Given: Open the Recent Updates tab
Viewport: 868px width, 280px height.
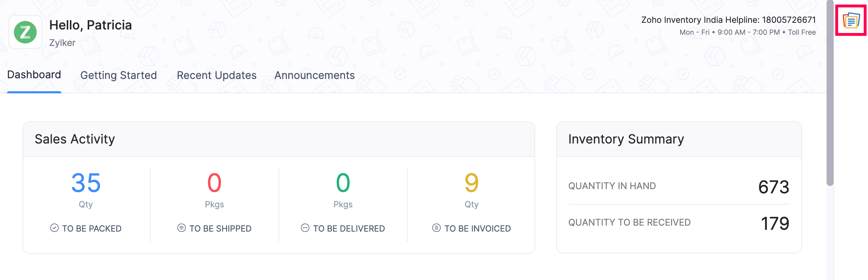Looking at the screenshot, I should point(217,75).
